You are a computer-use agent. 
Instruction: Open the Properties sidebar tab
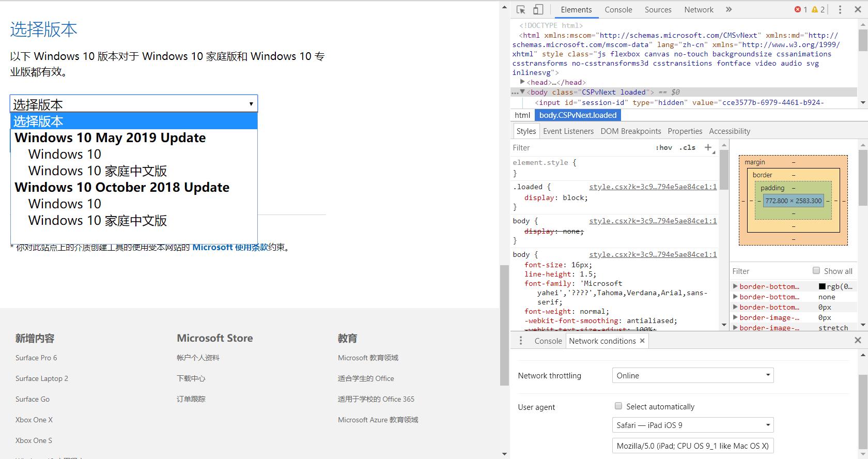[685, 131]
